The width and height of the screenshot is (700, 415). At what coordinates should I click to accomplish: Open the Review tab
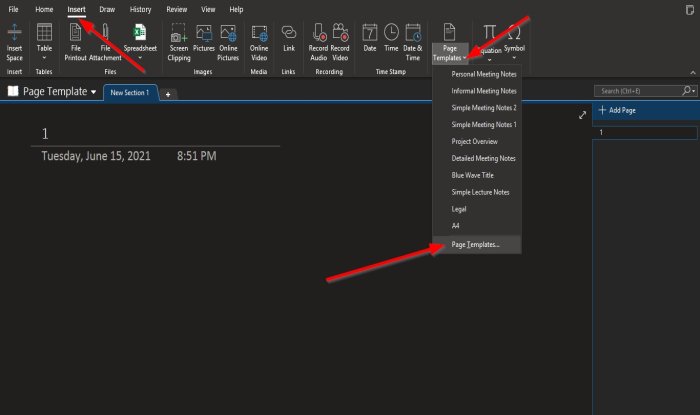pyautogui.click(x=177, y=9)
